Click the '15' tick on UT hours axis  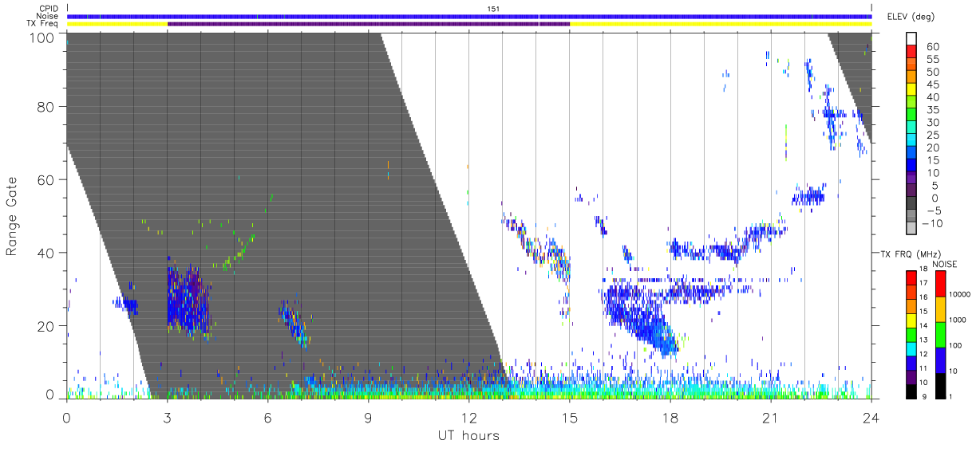click(x=569, y=417)
